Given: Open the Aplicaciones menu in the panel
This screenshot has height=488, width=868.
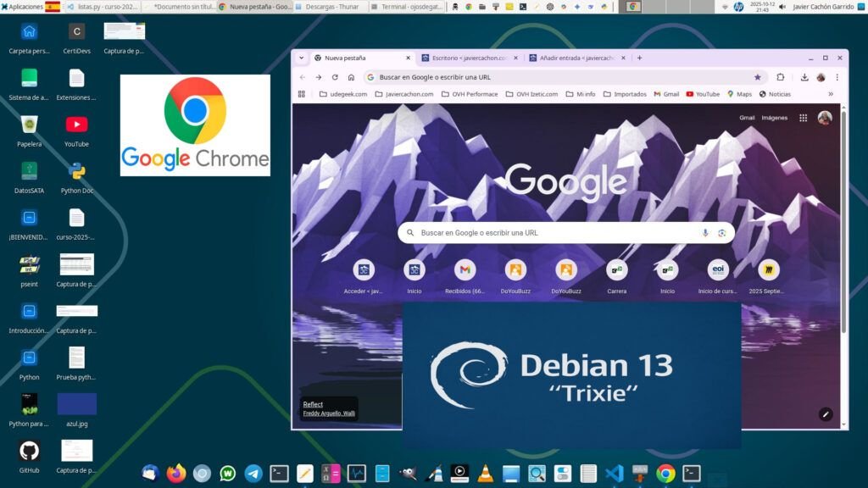Looking at the screenshot, I should [22, 7].
